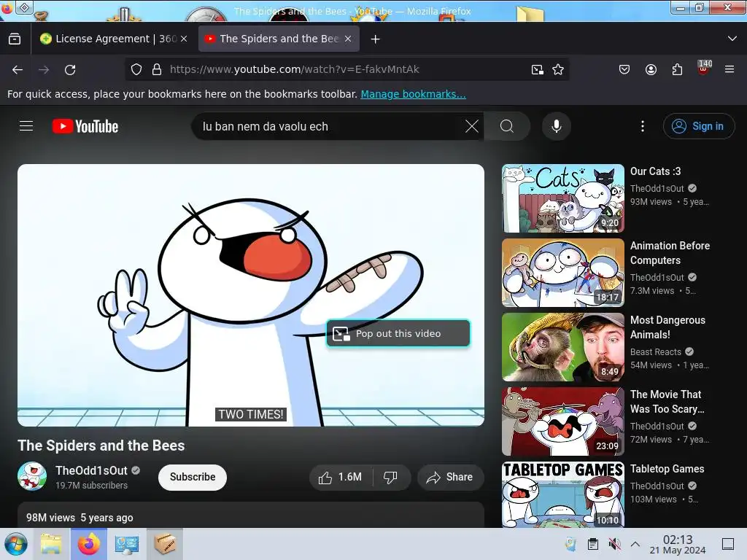747x560 pixels.
Task: Open the extension icon with the 140 badge
Action: [704, 68]
